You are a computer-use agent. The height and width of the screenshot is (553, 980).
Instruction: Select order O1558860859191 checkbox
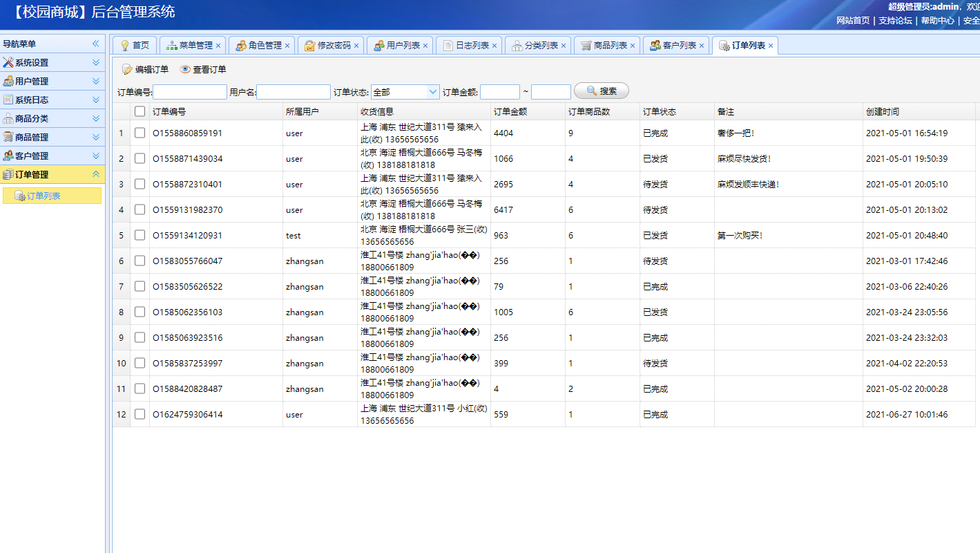(x=140, y=133)
